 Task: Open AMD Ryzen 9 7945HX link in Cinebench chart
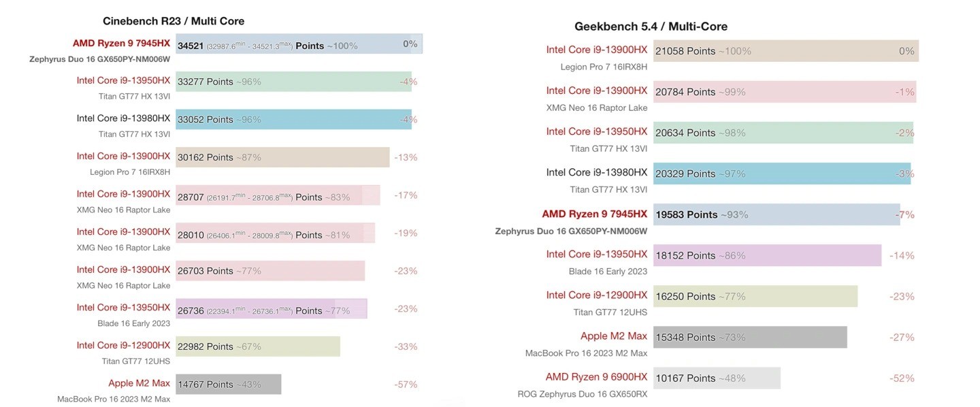point(121,43)
